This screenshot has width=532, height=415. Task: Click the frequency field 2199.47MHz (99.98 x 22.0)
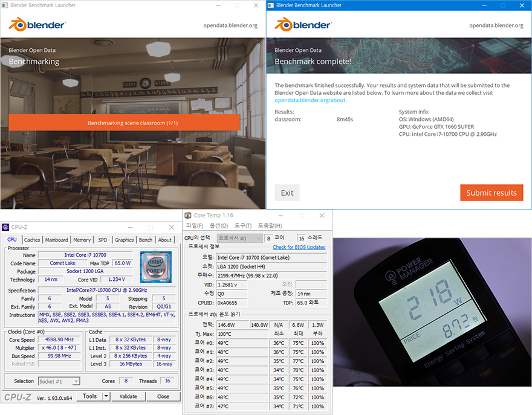pos(271,275)
